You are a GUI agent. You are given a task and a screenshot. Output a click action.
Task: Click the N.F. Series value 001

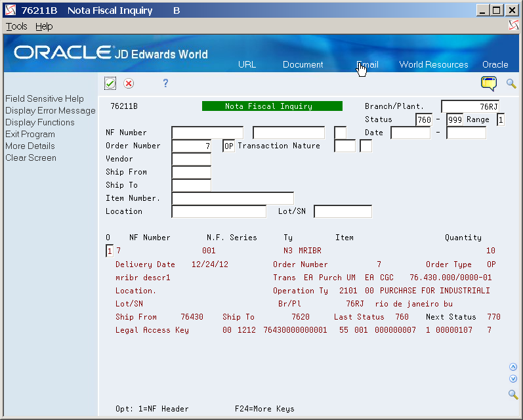coord(209,251)
